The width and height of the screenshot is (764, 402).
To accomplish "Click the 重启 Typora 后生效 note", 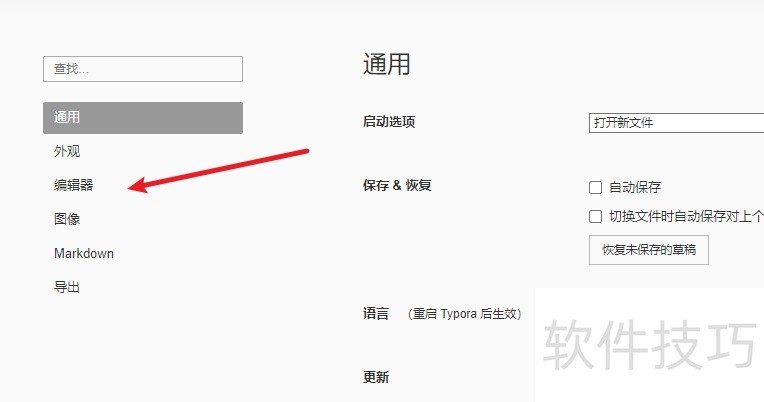I will pos(465,314).
